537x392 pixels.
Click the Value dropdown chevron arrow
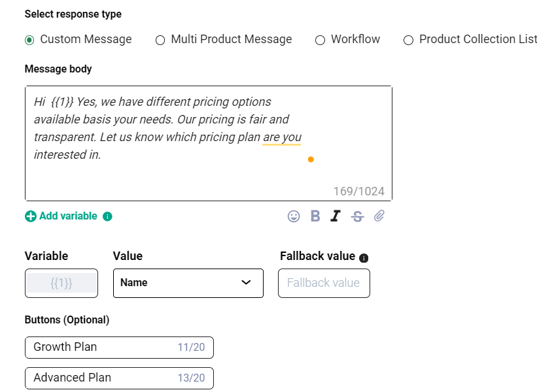coord(246,283)
